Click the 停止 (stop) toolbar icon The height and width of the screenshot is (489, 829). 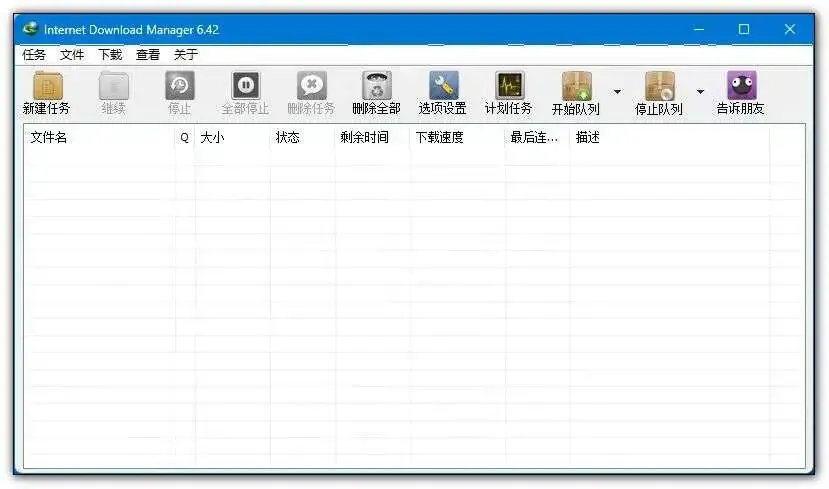point(180,86)
